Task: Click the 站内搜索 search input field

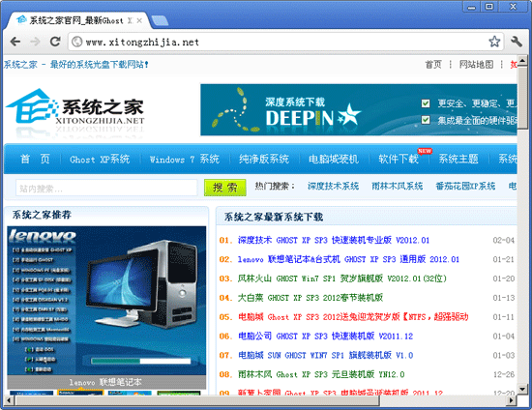Action: (x=106, y=188)
